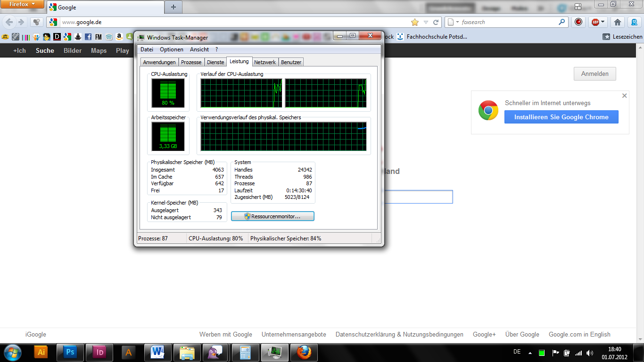This screenshot has height=362, width=644.
Task: Open the Lesezeichen bookmarks menu
Action: coord(622,36)
